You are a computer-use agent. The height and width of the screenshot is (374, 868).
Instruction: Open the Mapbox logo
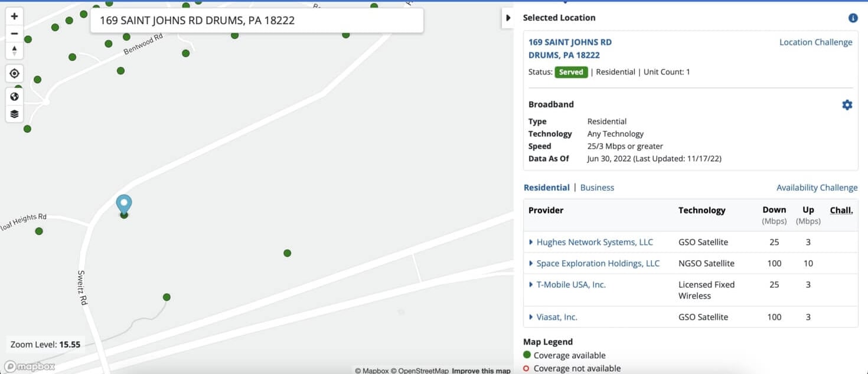[30, 366]
